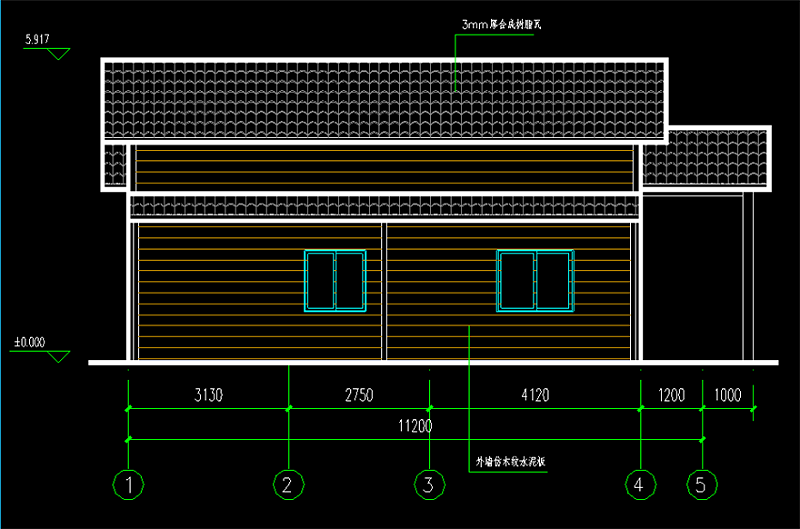Select grid axis bubble number 5
Image resolution: width=800 pixels, height=529 pixels.
pyautogui.click(x=702, y=486)
